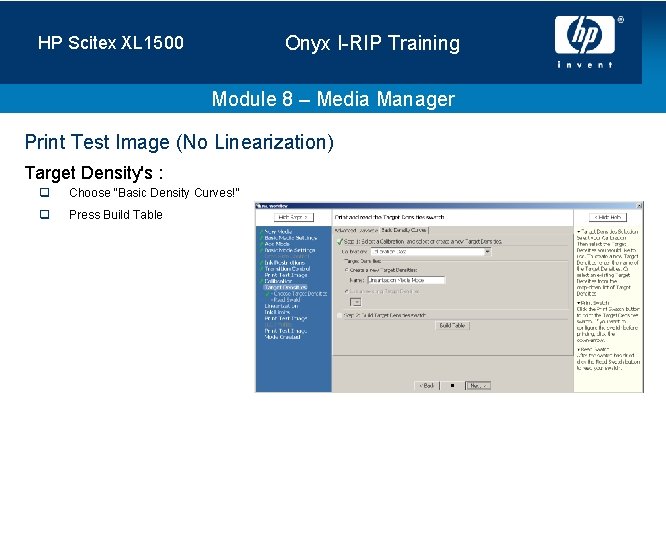Viewport: 666px width, 539px height.
Task: Click the Step 2 Build Target Densities checkbox
Action: [339, 316]
